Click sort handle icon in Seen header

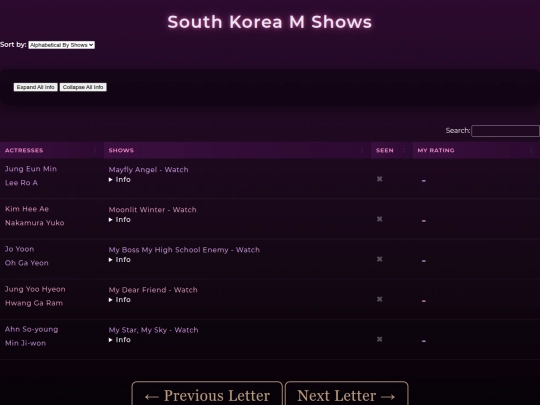[x=404, y=150]
